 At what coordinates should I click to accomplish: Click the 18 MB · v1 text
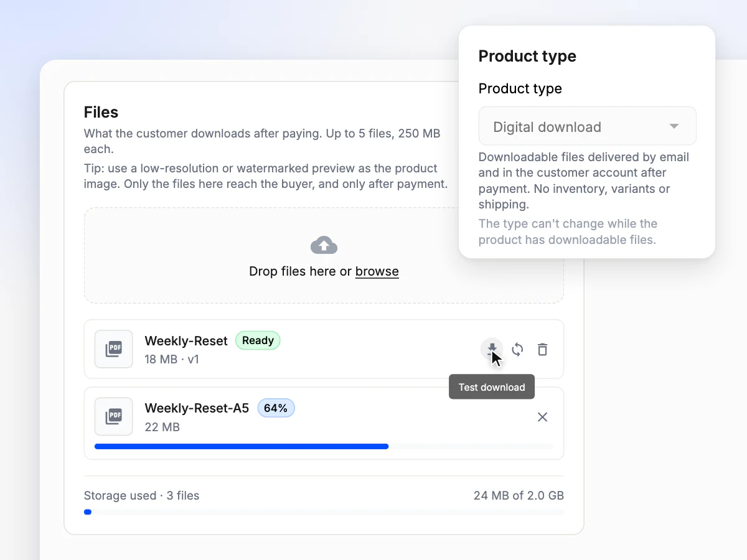(172, 360)
